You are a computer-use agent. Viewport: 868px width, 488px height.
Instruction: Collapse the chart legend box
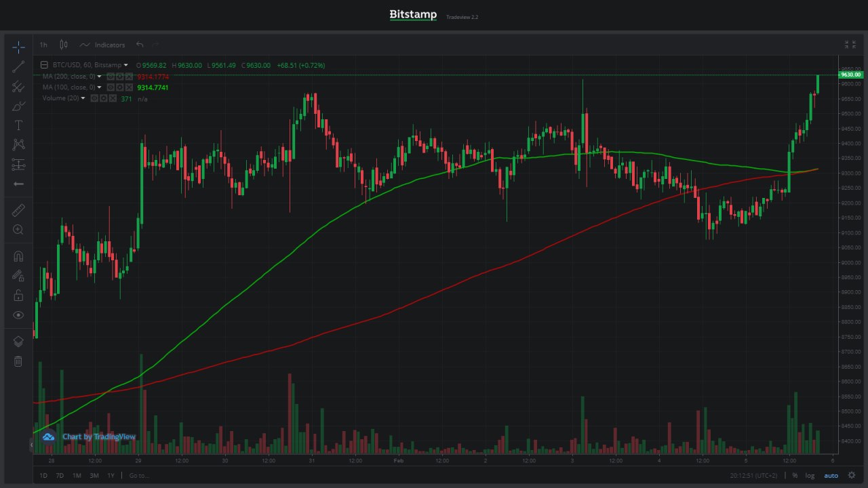click(x=45, y=65)
